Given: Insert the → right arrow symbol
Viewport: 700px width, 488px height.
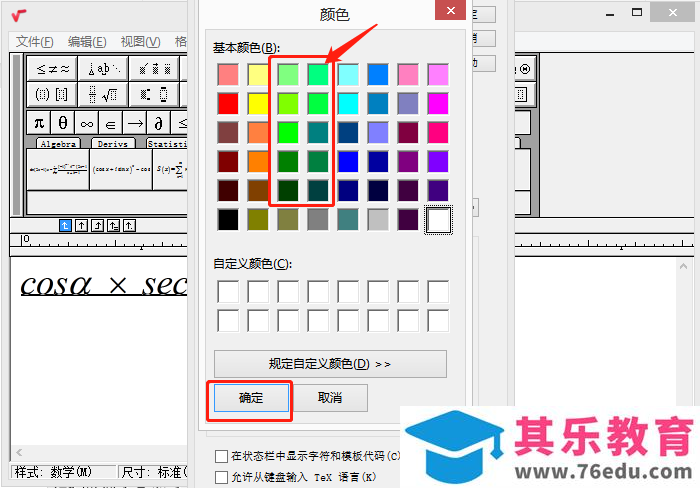Looking at the screenshot, I should (135, 122).
